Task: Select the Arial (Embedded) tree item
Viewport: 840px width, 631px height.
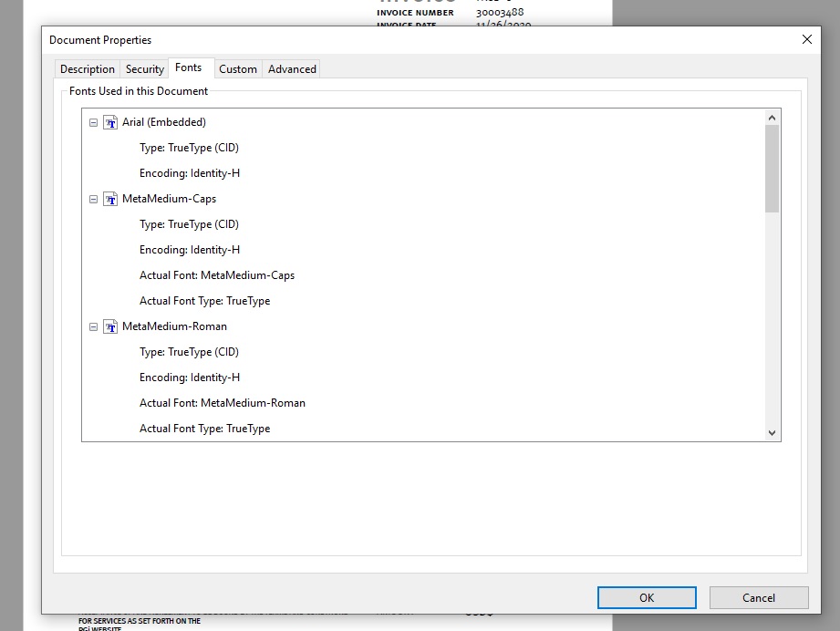Action: 164,122
